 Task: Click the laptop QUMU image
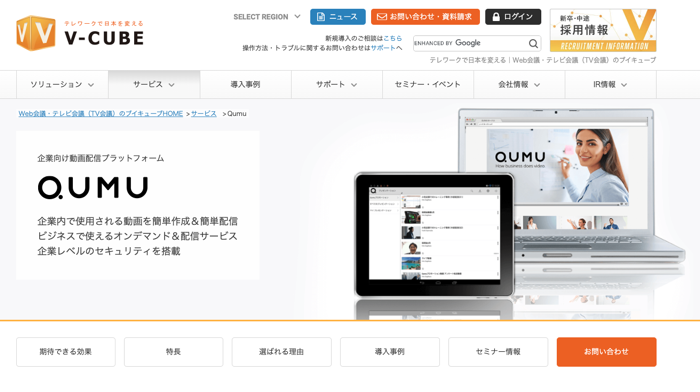[558, 166]
